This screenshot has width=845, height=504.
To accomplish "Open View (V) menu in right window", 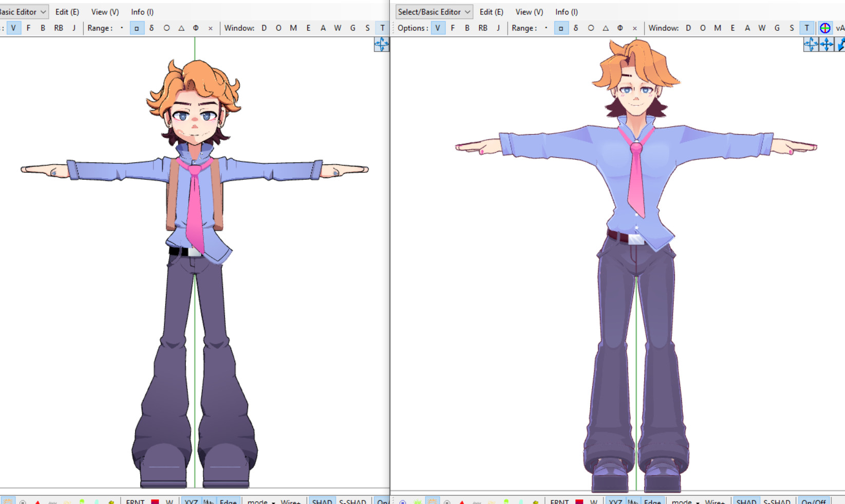I will point(529,12).
